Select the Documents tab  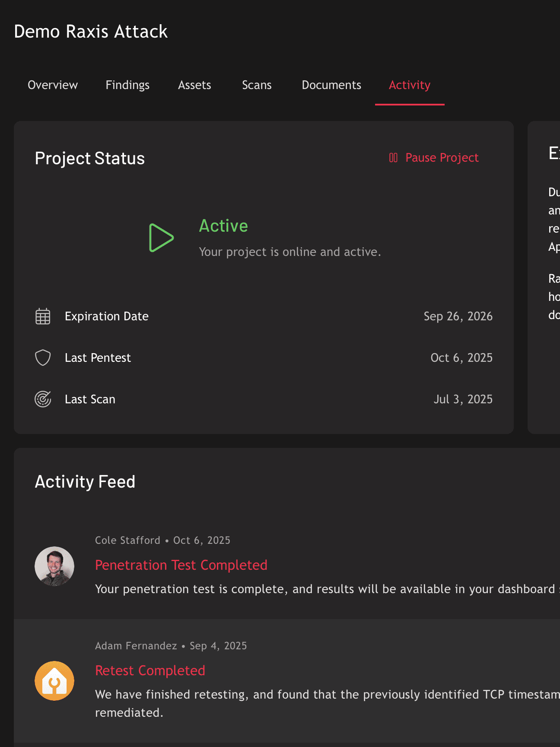[331, 85]
